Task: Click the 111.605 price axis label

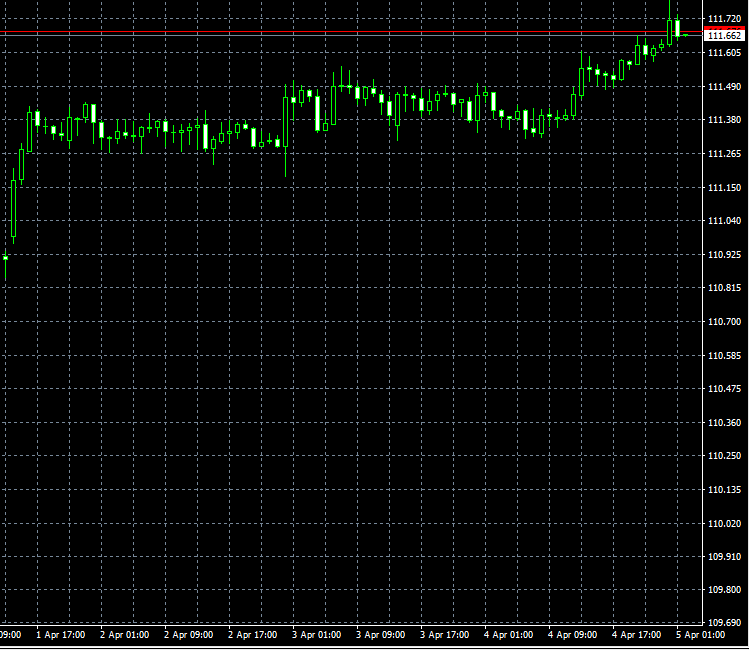Action: coord(724,53)
